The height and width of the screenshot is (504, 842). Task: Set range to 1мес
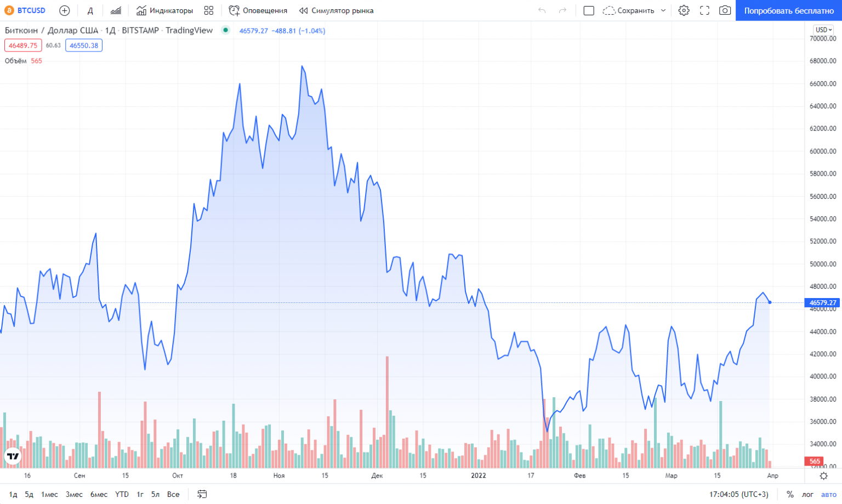49,494
